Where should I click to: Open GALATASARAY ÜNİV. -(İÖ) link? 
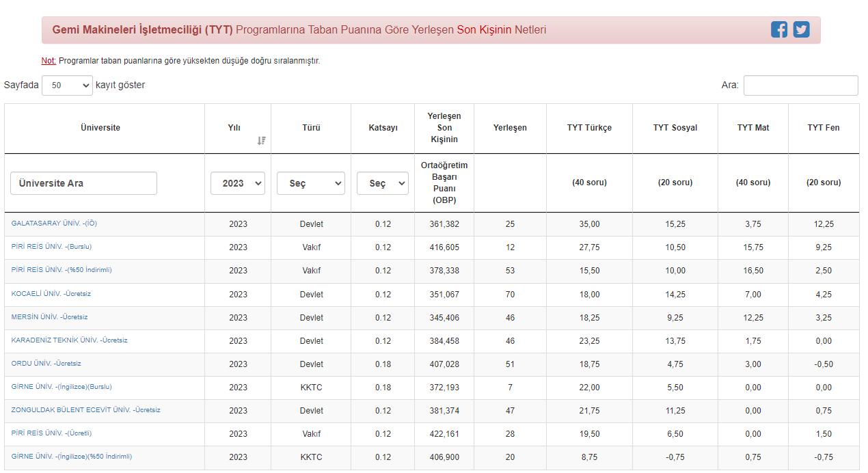point(54,224)
